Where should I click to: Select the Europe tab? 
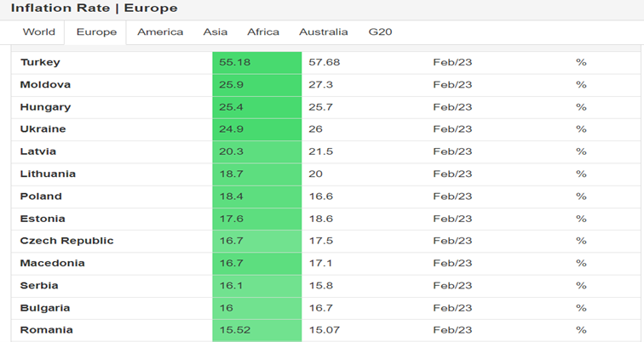pyautogui.click(x=96, y=32)
